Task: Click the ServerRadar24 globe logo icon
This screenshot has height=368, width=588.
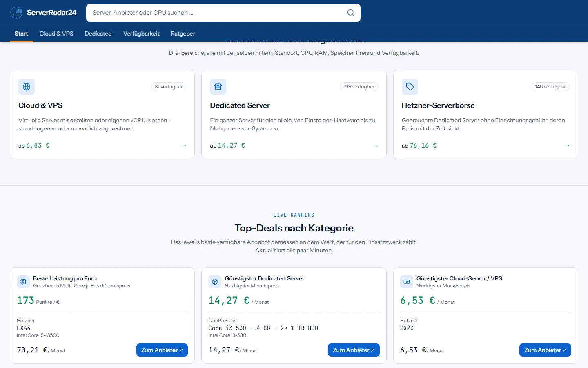Action: (16, 13)
